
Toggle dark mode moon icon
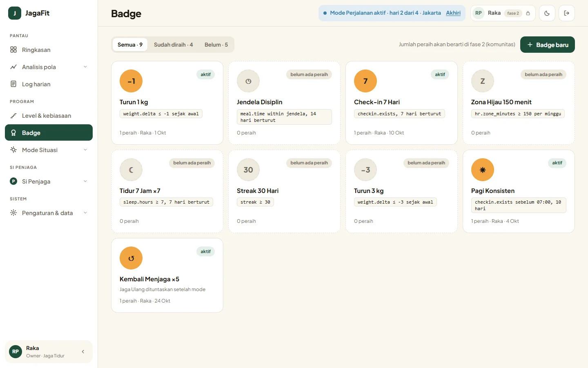(547, 13)
